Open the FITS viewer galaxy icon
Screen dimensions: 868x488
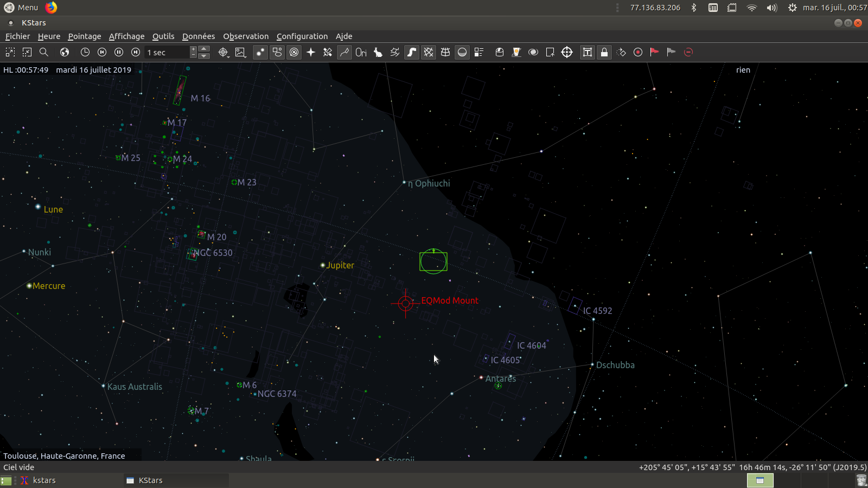[533, 52]
